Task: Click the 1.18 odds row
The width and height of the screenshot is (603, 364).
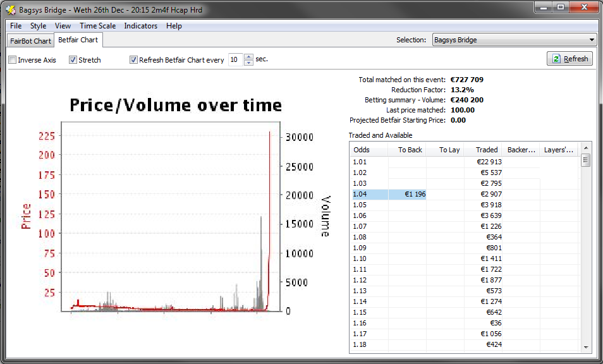Action: click(x=464, y=345)
